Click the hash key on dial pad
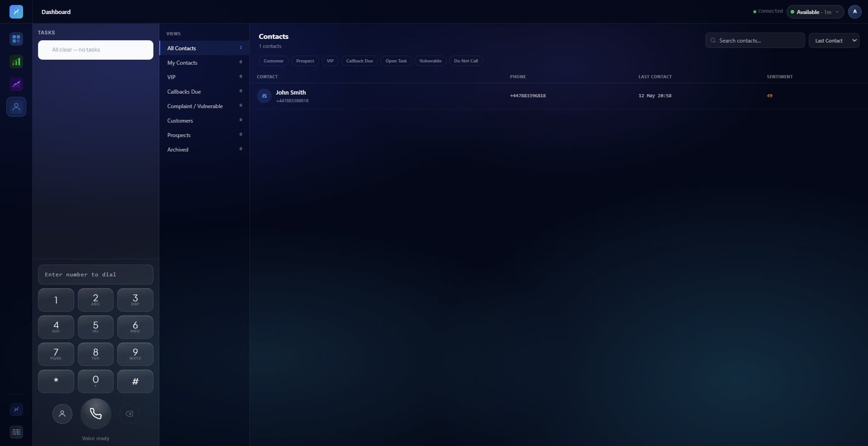Image resolution: width=868 pixels, height=446 pixels. coord(135,381)
